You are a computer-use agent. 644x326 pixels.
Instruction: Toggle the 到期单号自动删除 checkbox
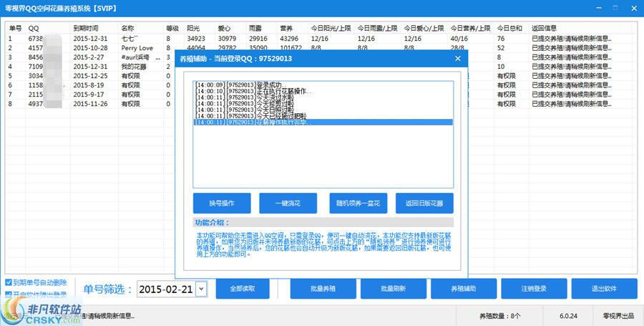coord(8,282)
